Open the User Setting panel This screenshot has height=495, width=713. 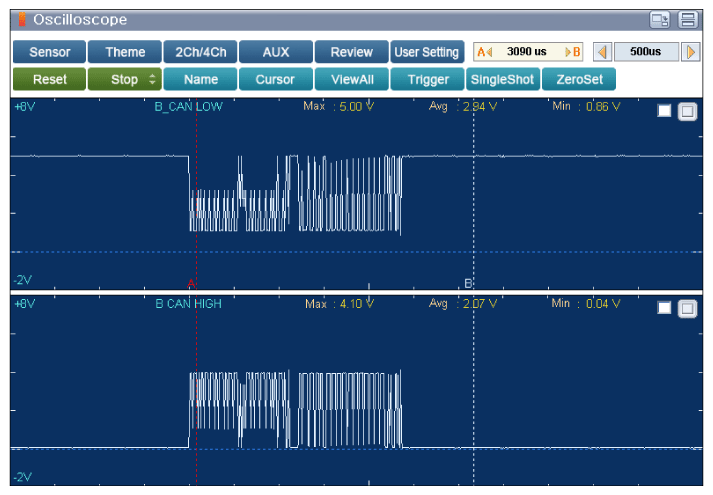tap(426, 52)
